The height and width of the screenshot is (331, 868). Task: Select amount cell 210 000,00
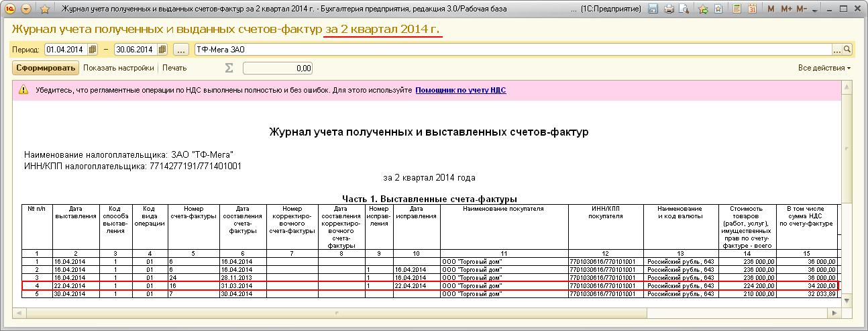click(747, 293)
